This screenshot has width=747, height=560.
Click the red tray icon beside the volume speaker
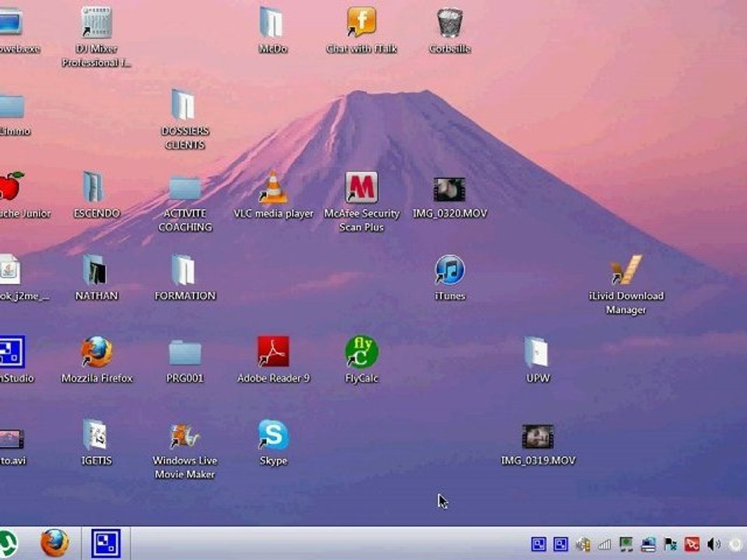pyautogui.click(x=693, y=544)
